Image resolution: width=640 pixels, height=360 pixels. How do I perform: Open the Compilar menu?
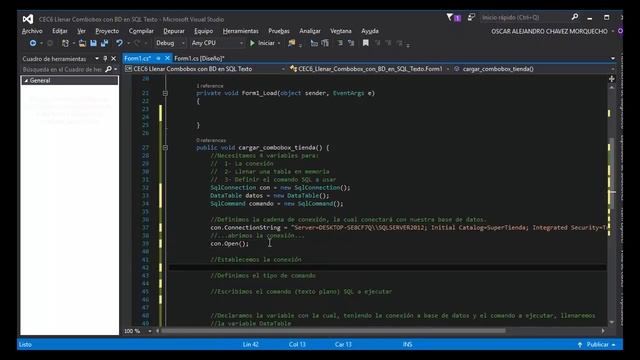(141, 31)
